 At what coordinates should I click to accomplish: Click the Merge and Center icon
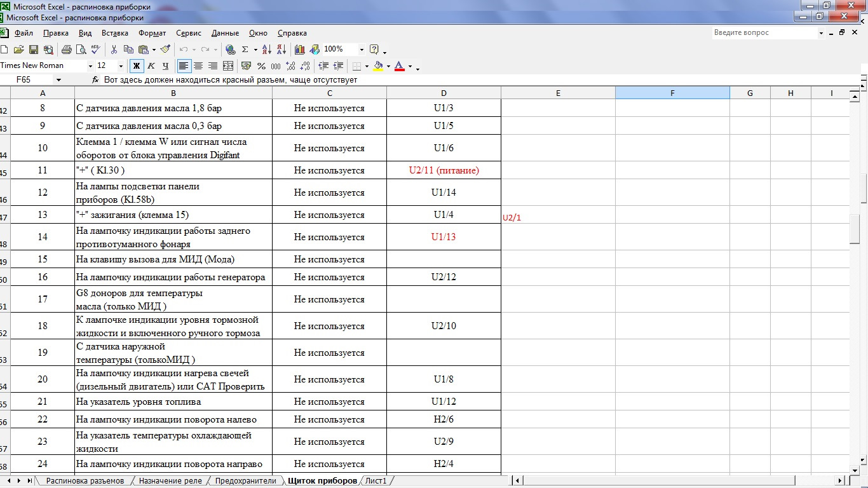(227, 65)
